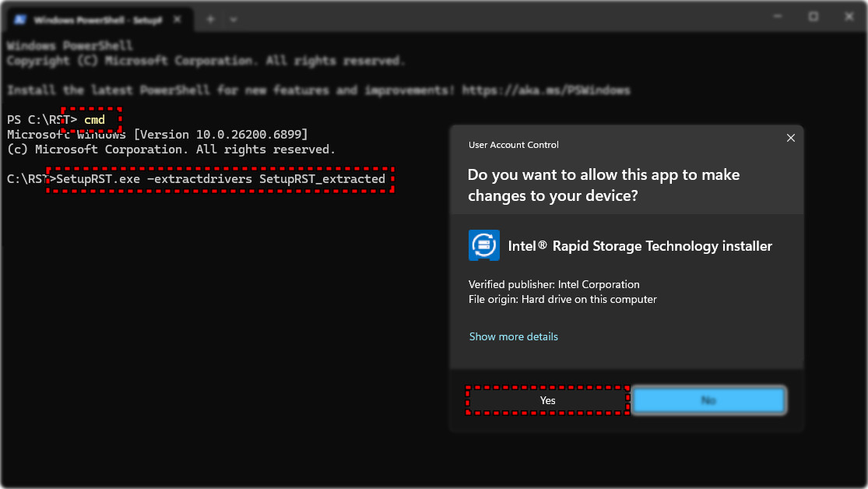Click the X icon on the User Account Control dialog

(791, 138)
